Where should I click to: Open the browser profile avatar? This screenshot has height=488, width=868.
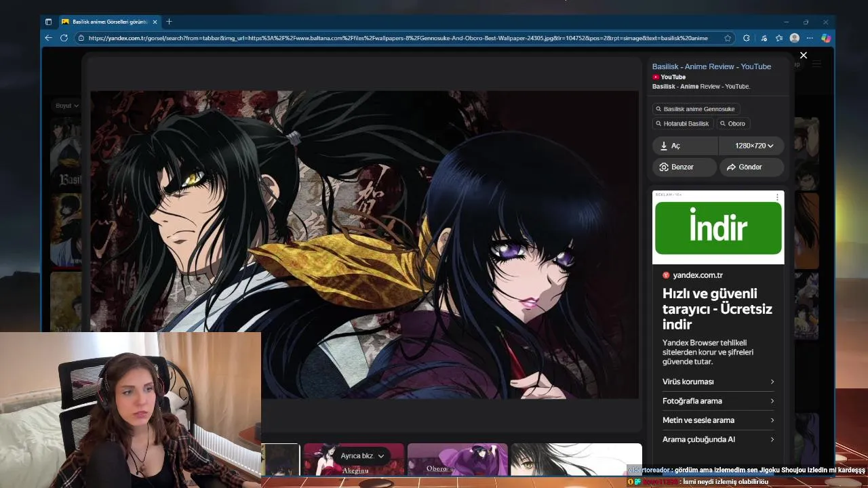tap(795, 38)
